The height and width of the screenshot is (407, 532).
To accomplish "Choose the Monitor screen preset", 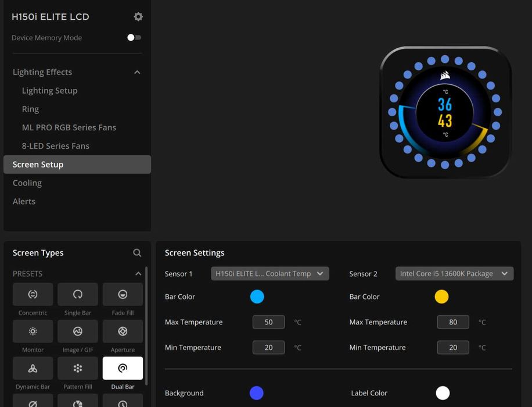I will (33, 331).
